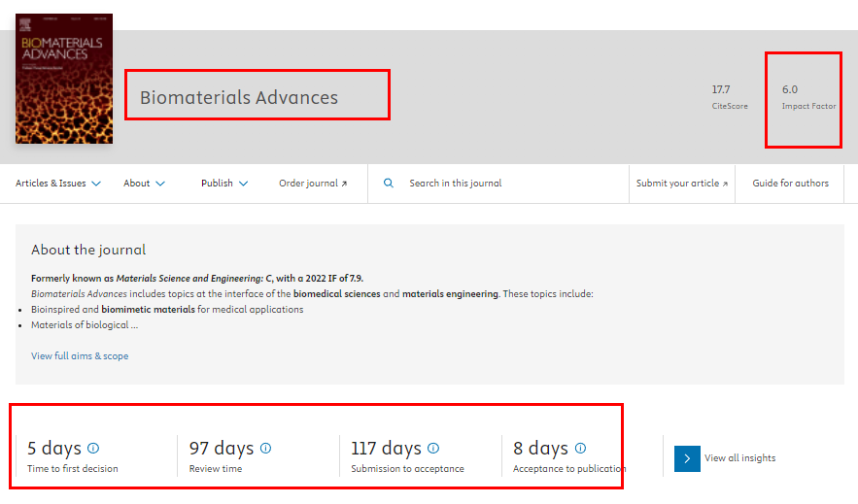858x504 pixels.
Task: Click info icon next to 8 days
Action: [x=580, y=449]
